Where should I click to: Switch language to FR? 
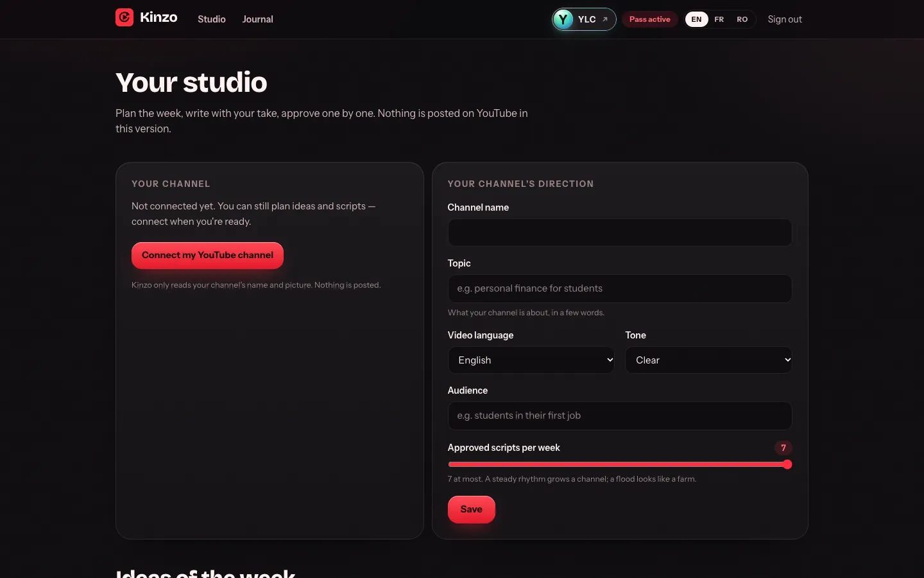(x=719, y=19)
